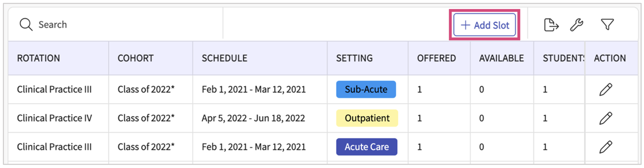Viewport: 644px width, 168px height.
Task: Edit the Sub-Acute slot with pencil icon
Action: tap(606, 90)
